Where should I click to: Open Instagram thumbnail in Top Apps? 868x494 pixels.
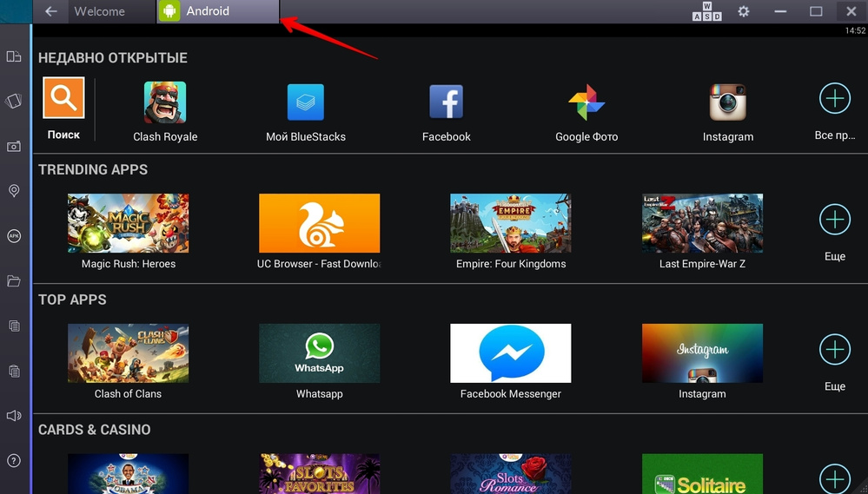pos(703,353)
